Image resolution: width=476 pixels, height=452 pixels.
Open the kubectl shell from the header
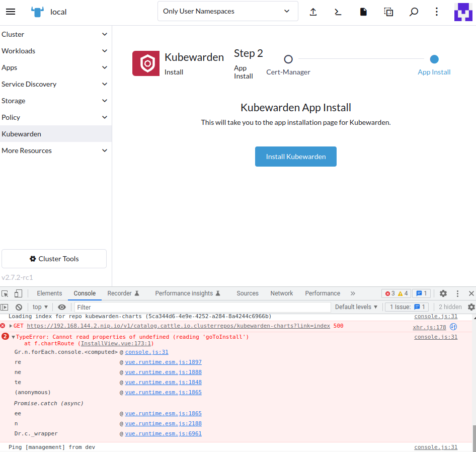(x=338, y=12)
